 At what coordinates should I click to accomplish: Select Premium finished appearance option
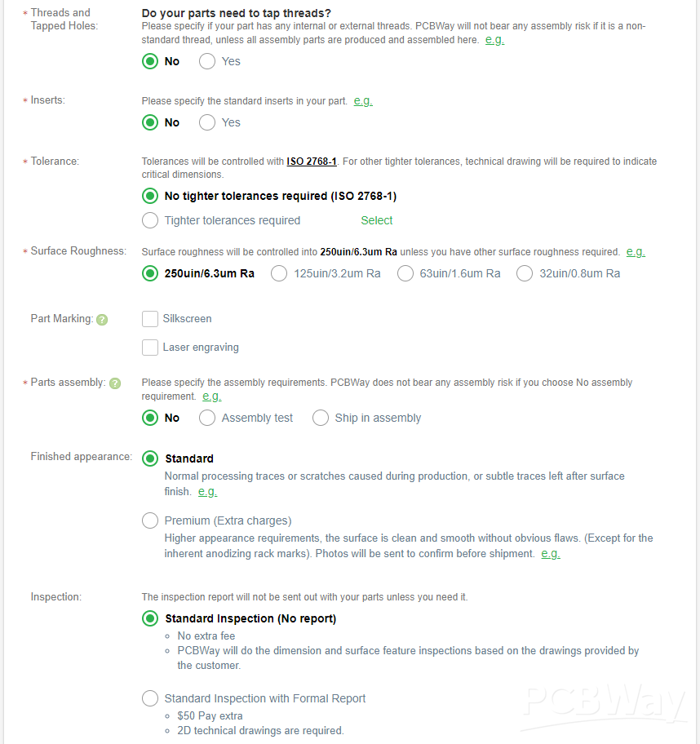tap(150, 520)
